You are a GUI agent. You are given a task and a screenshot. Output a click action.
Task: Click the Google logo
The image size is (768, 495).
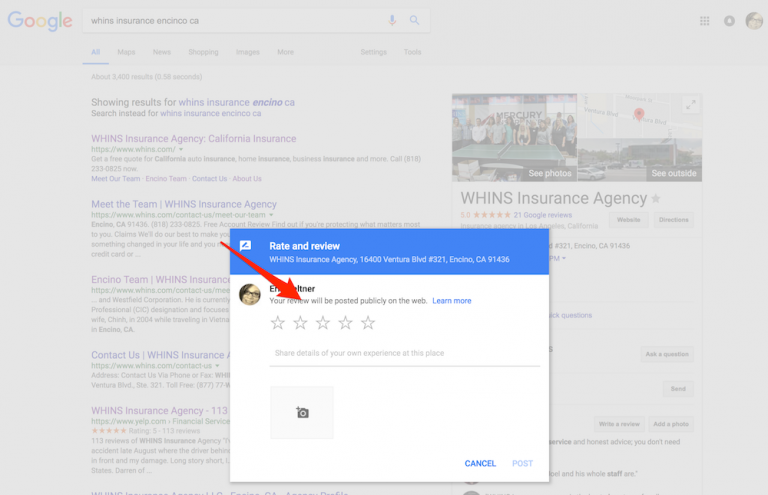[40, 21]
